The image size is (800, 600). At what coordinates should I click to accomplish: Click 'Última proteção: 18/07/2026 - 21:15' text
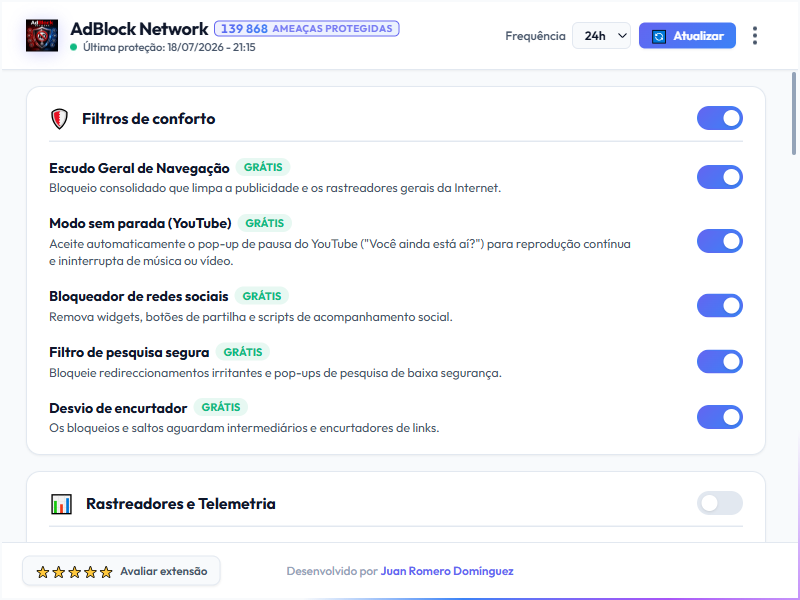(x=169, y=47)
